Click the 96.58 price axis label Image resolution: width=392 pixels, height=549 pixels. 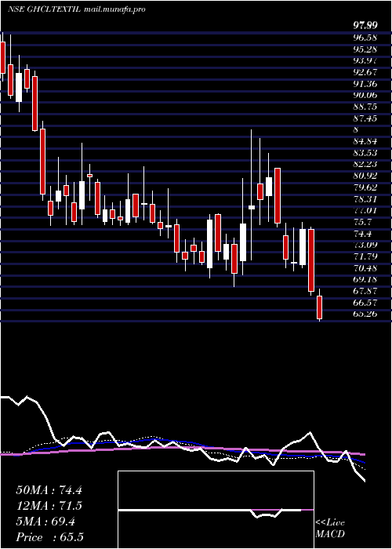(x=365, y=38)
